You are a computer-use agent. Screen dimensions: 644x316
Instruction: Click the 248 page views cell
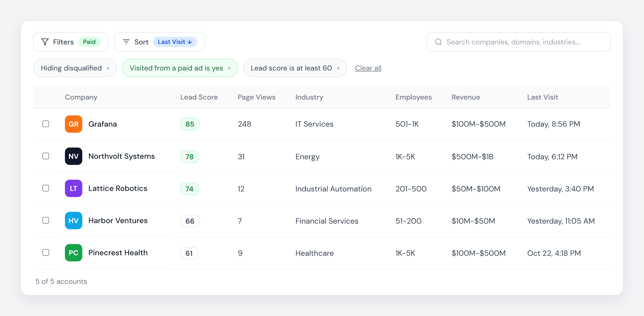click(x=245, y=124)
